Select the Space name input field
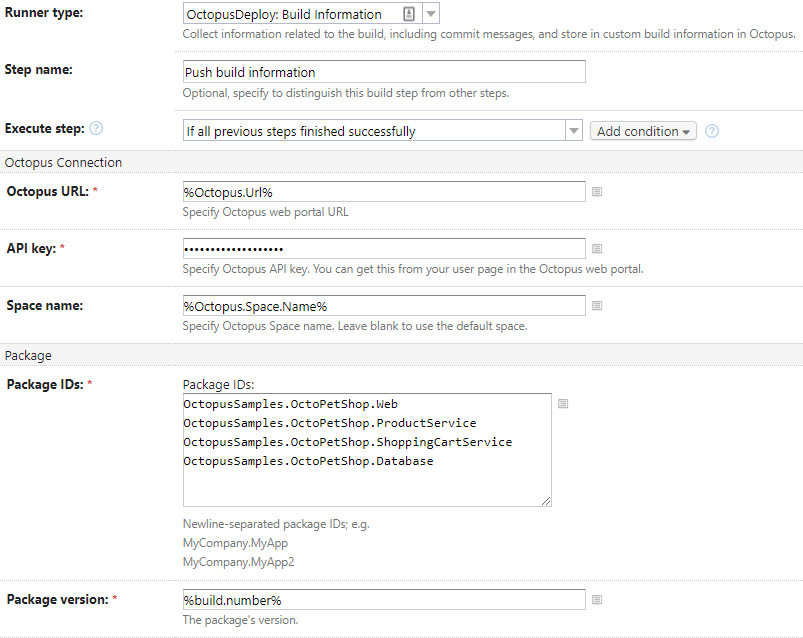The width and height of the screenshot is (803, 638). point(384,306)
